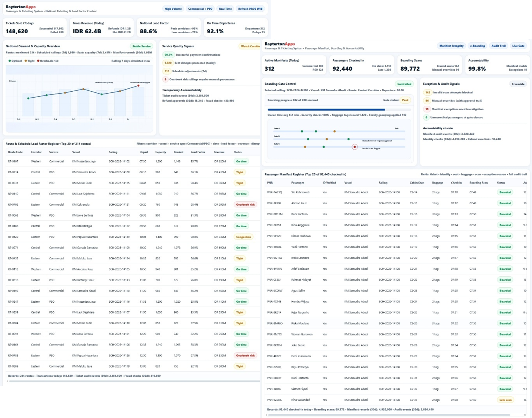Open the Audit Trail tab
This screenshot has width=532, height=418.
(x=498, y=46)
